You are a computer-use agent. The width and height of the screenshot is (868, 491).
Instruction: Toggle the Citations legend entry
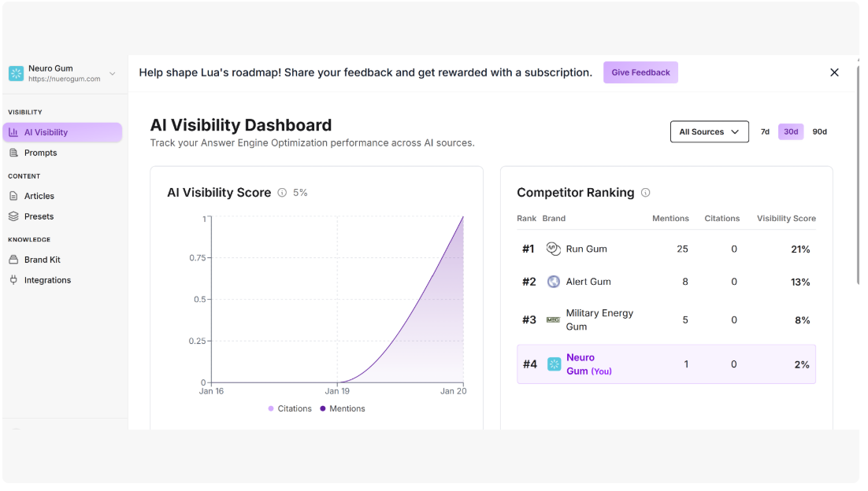click(290, 408)
